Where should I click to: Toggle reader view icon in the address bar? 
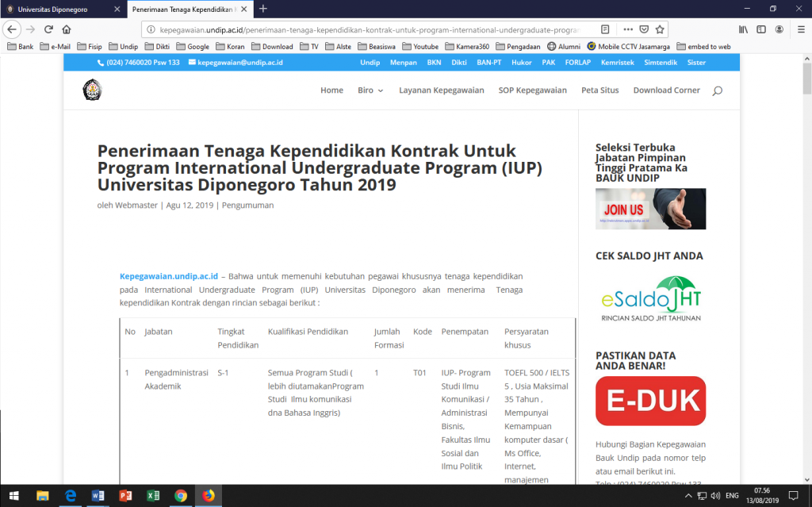[605, 29]
